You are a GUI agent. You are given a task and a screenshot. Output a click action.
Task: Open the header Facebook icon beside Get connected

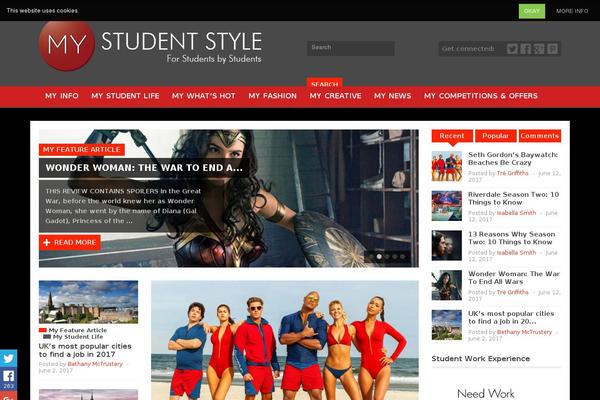pyautogui.click(x=525, y=49)
